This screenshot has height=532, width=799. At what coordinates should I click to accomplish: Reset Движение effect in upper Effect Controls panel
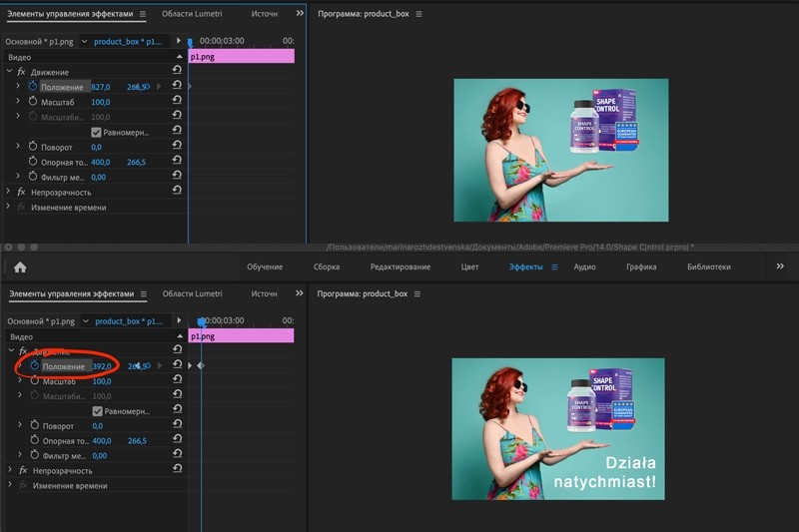pyautogui.click(x=177, y=70)
